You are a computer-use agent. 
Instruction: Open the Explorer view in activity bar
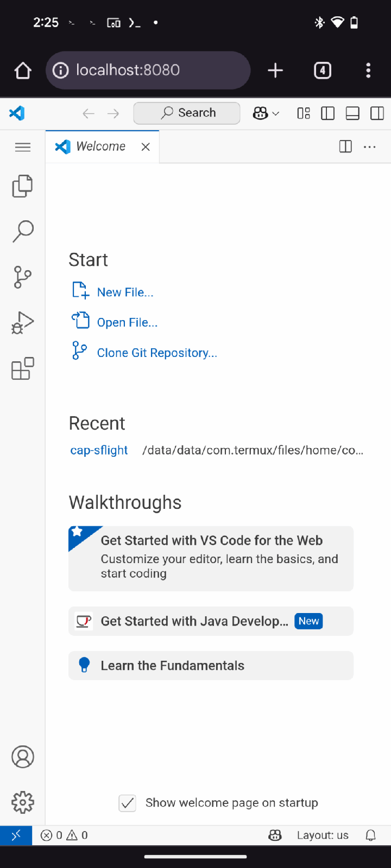[x=22, y=186]
